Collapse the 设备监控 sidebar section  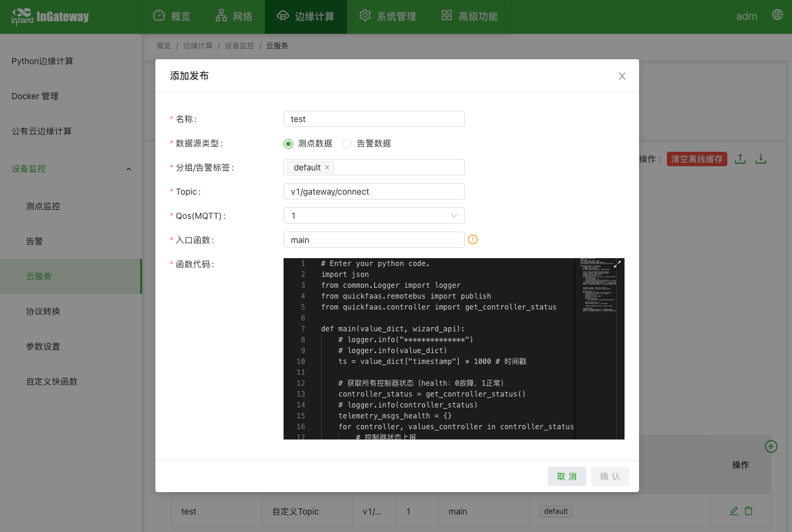tap(128, 169)
